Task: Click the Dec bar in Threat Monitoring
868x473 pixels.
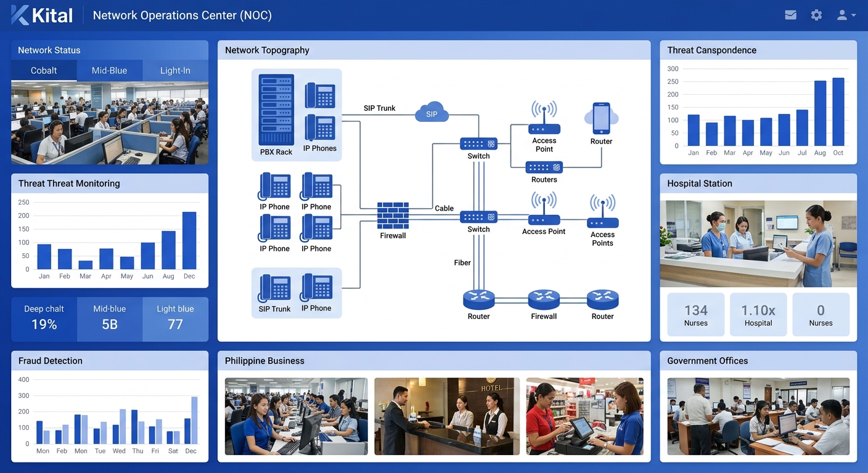Action: tap(189, 240)
